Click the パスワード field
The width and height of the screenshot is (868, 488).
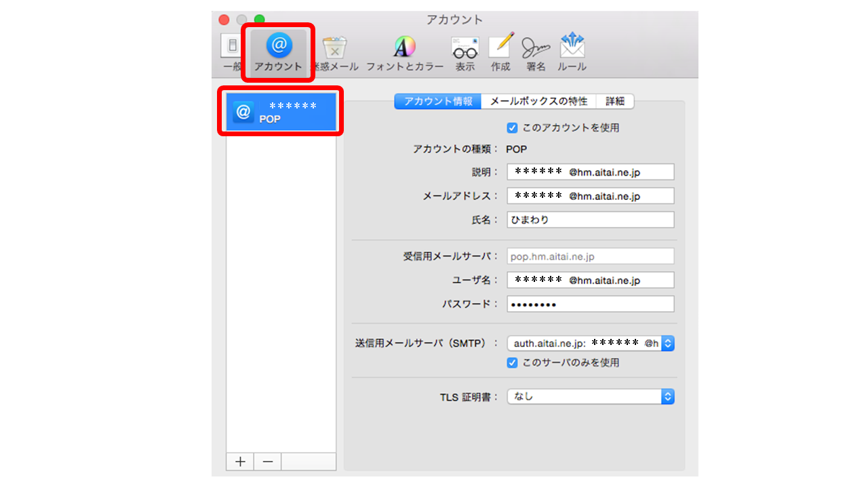(x=591, y=304)
